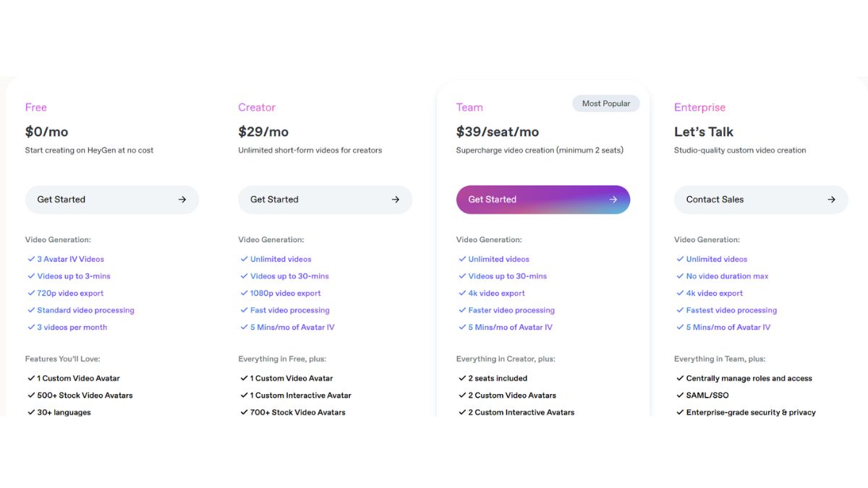Click checkmark beside 2 seats included
868x488 pixels.
462,378
